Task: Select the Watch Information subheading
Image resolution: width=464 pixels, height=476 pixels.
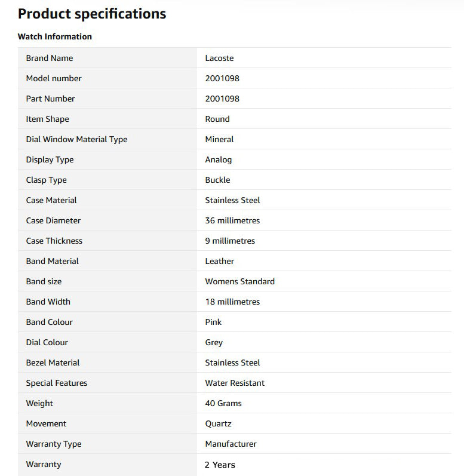Action: click(54, 36)
